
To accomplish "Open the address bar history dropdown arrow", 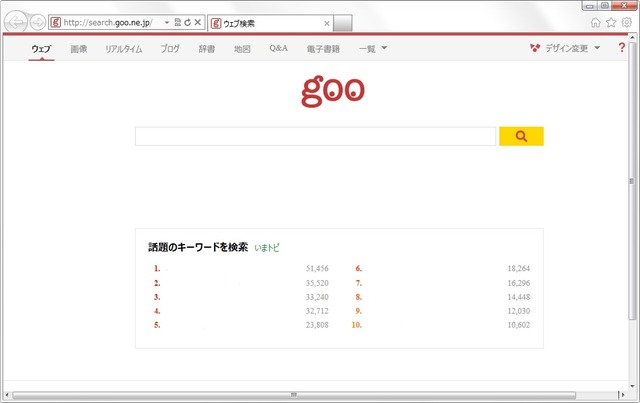I will [x=167, y=22].
